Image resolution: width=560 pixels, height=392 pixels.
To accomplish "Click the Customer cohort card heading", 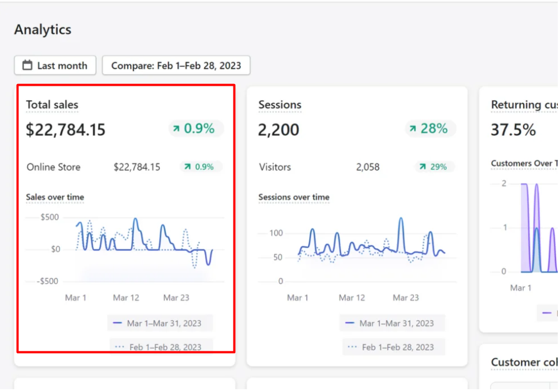I will coord(524,362).
